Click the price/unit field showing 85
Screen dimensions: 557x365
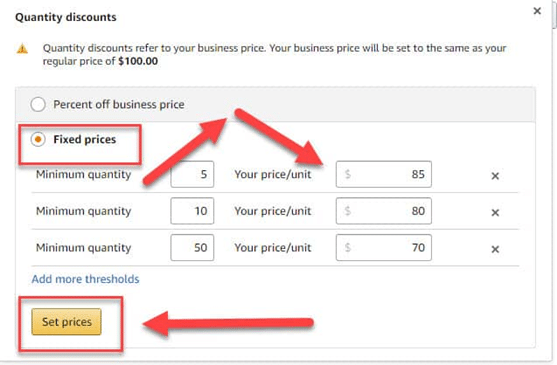pyautogui.click(x=384, y=174)
